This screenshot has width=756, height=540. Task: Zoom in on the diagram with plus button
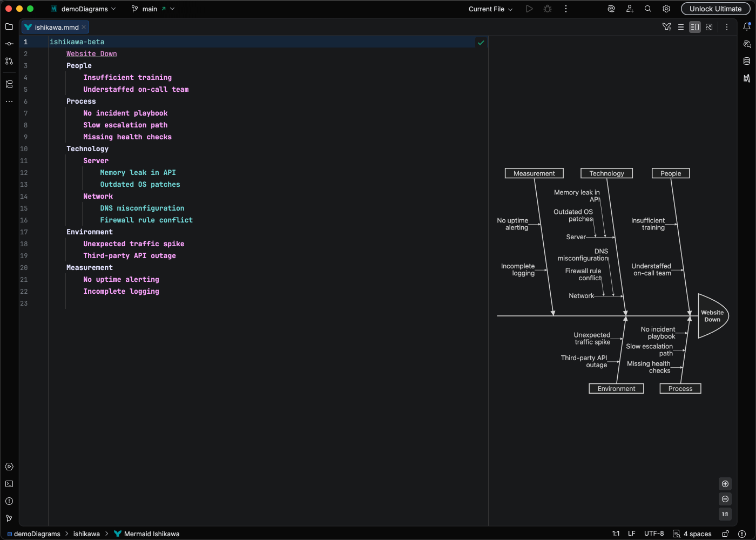click(725, 484)
